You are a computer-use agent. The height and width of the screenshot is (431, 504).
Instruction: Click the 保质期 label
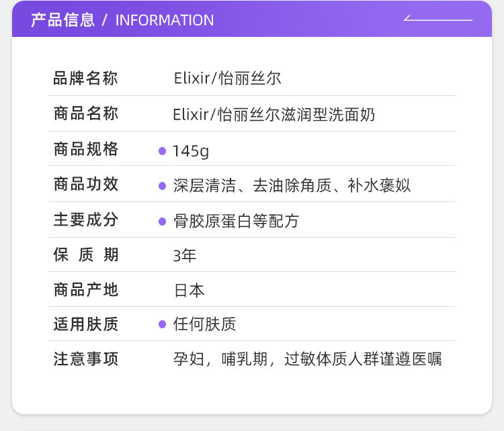tap(85, 255)
